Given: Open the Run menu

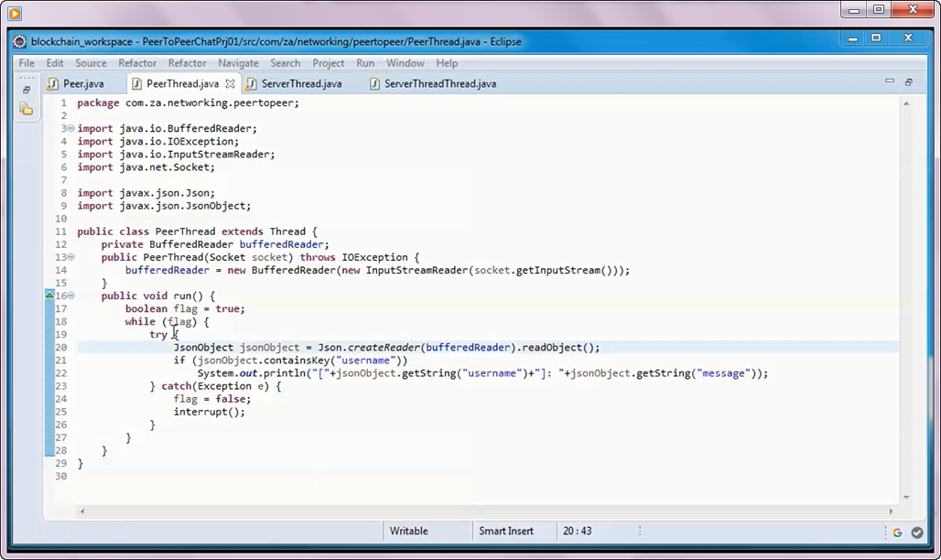Looking at the screenshot, I should [x=365, y=63].
